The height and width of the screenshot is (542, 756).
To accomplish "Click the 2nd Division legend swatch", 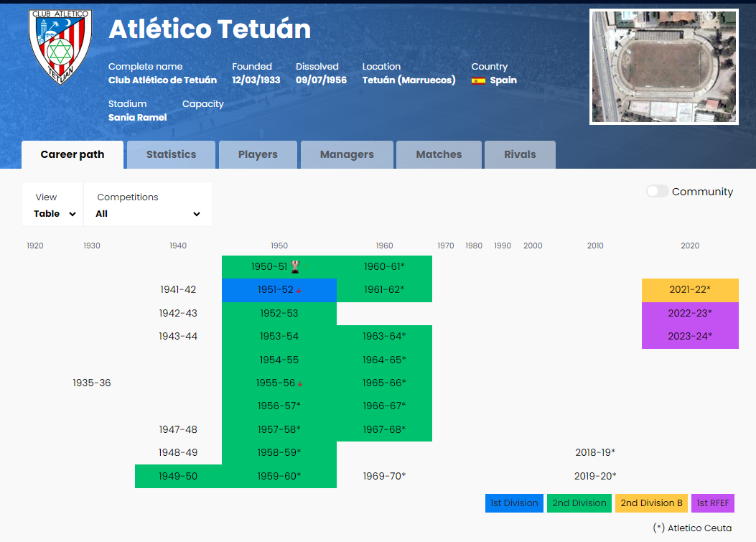I will 579,503.
